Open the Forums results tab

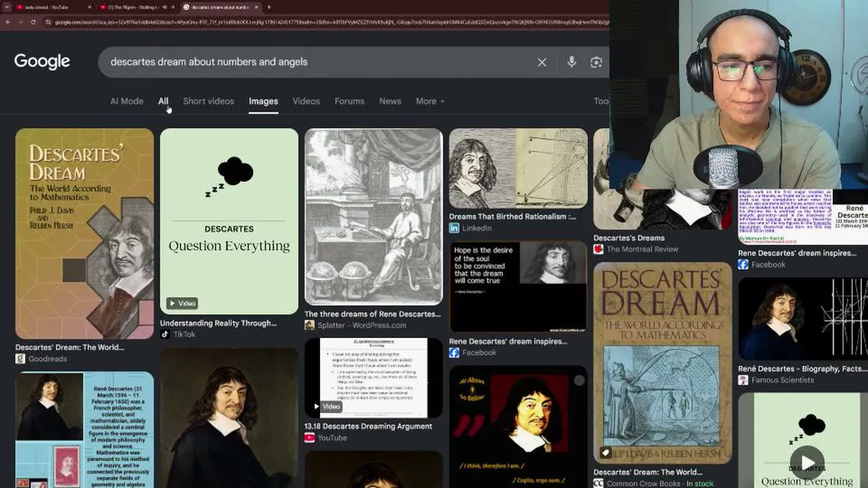[x=349, y=101]
